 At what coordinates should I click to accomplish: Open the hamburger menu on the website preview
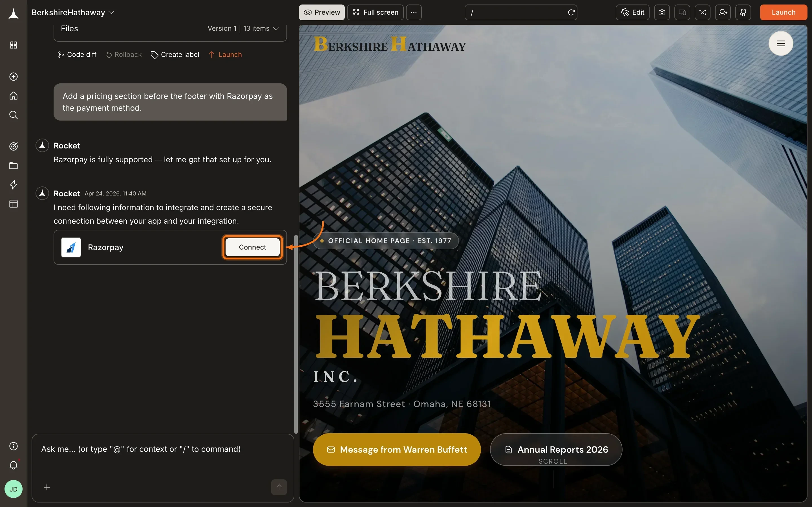(780, 43)
